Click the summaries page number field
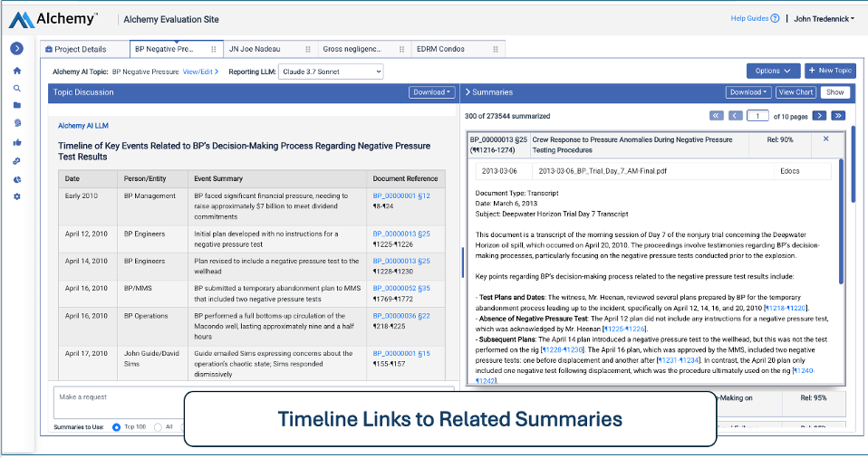This screenshot has width=868, height=458. coord(757,116)
